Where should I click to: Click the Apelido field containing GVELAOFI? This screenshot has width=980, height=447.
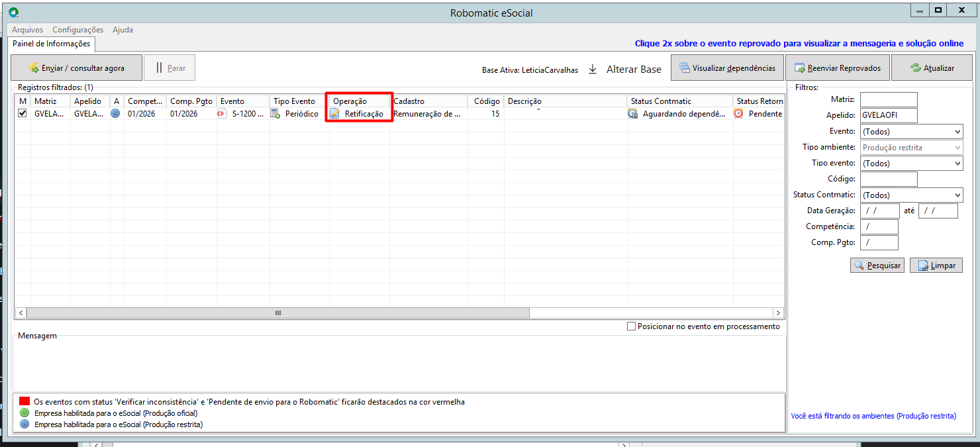889,115
